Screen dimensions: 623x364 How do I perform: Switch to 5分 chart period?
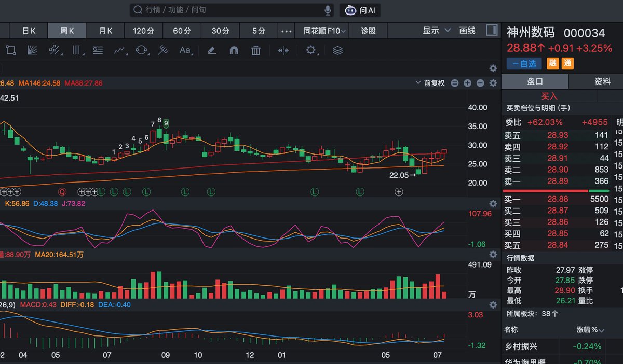pyautogui.click(x=259, y=31)
